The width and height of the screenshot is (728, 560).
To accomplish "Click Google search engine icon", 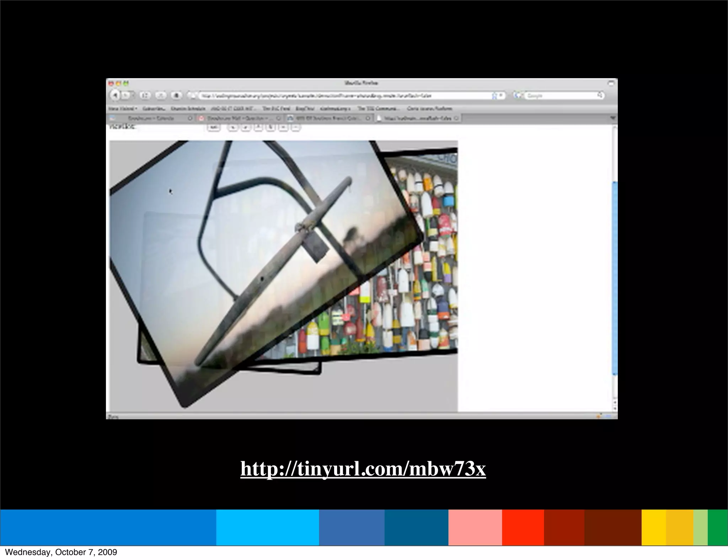I will coord(518,95).
